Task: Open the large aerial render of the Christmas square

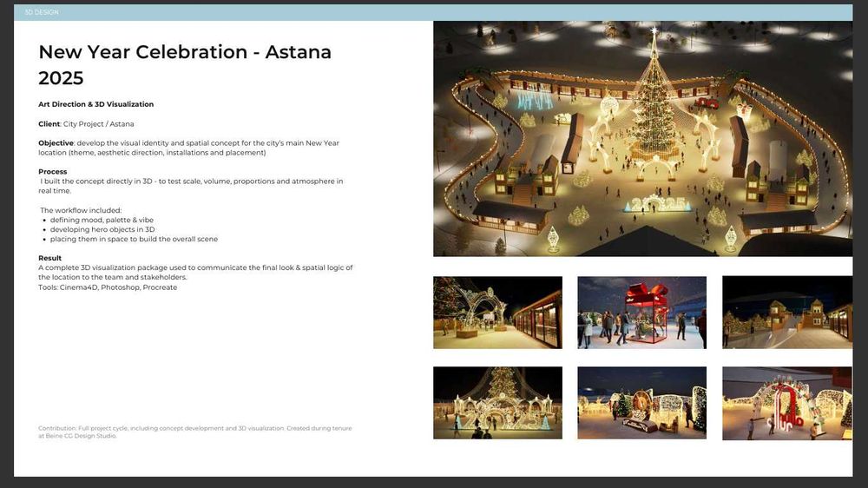Action: click(642, 138)
